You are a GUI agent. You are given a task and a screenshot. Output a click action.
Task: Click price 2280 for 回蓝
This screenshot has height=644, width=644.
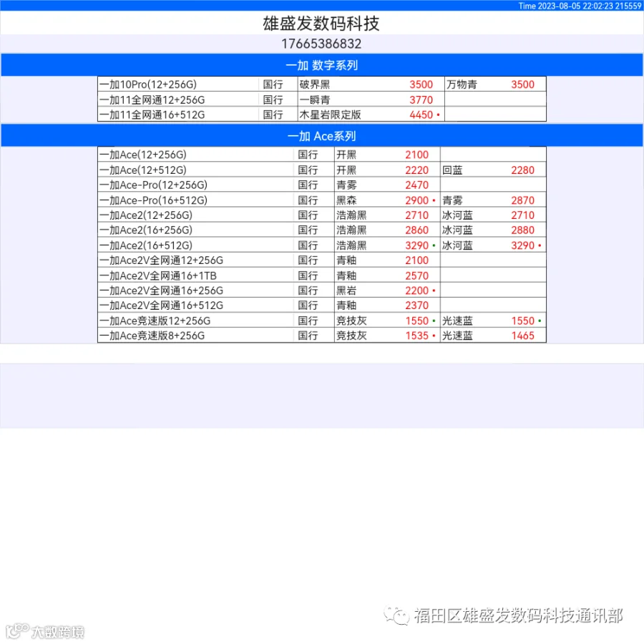tap(523, 170)
